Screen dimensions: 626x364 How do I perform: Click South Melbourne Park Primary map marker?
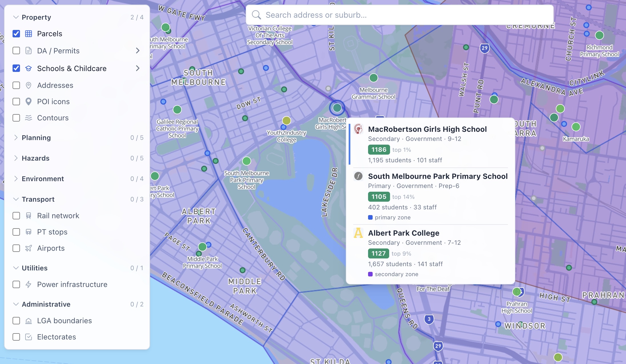tap(247, 161)
